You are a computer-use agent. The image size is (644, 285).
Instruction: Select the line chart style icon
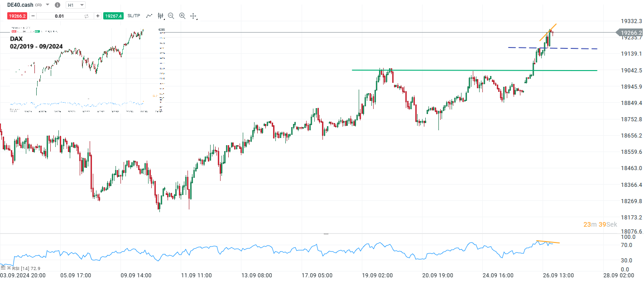click(x=149, y=16)
